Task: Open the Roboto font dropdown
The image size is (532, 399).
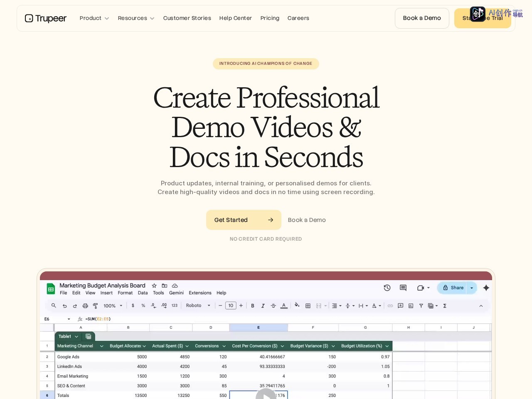Action: pos(198,305)
